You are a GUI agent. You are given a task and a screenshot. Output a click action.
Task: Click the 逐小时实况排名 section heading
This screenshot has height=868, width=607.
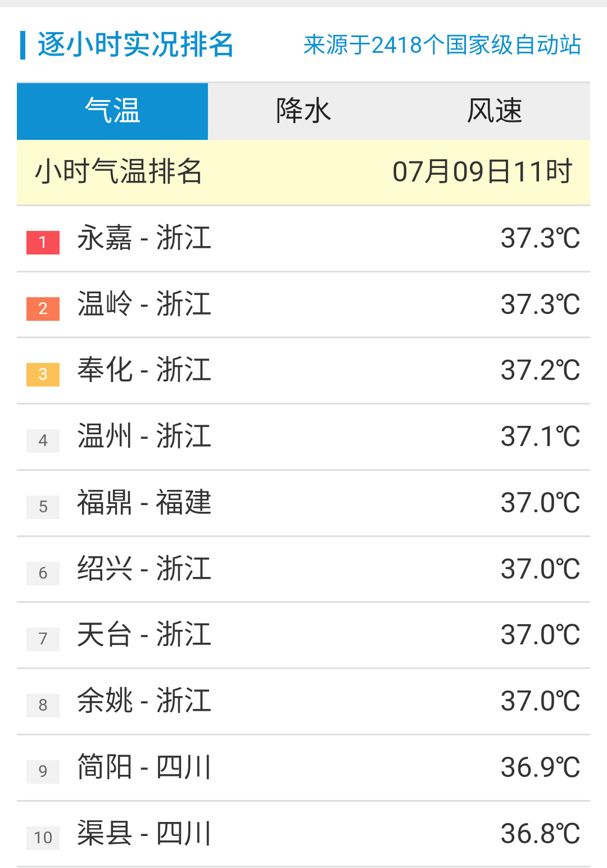click(135, 45)
